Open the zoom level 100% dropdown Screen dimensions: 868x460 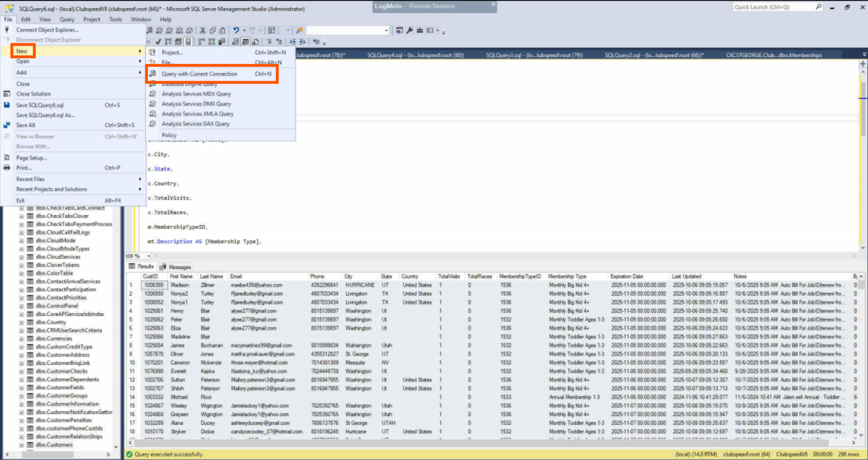pyautogui.click(x=149, y=256)
